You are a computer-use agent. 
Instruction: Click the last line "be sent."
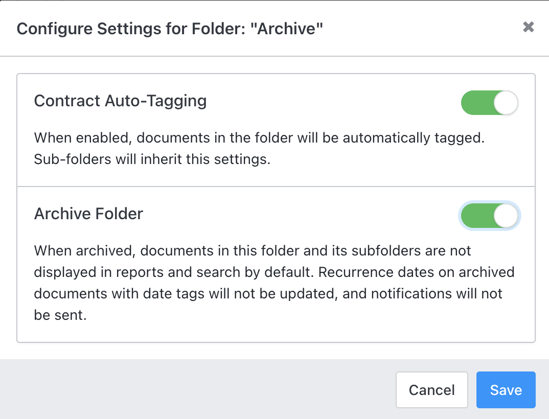[60, 315]
